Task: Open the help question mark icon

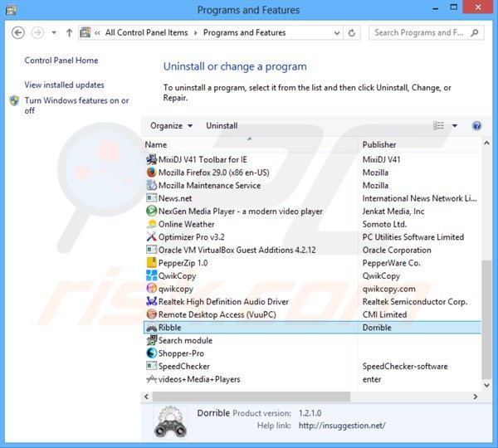Action: pos(476,126)
